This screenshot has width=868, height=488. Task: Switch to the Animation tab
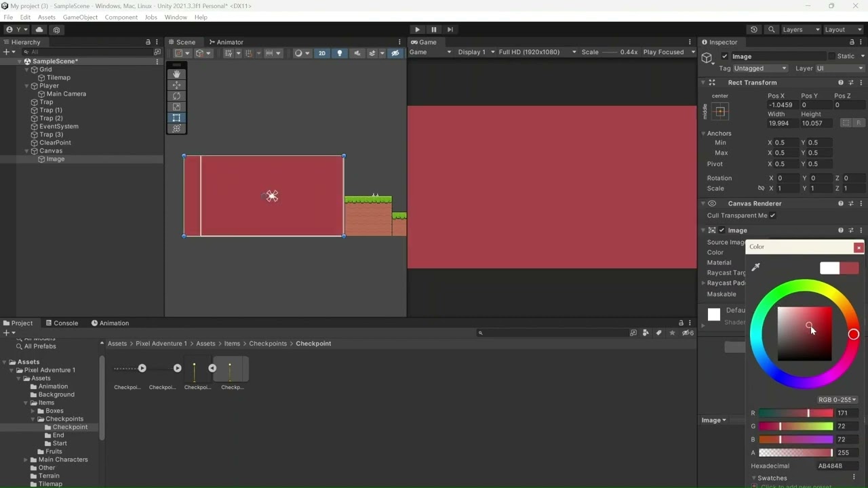pos(110,323)
